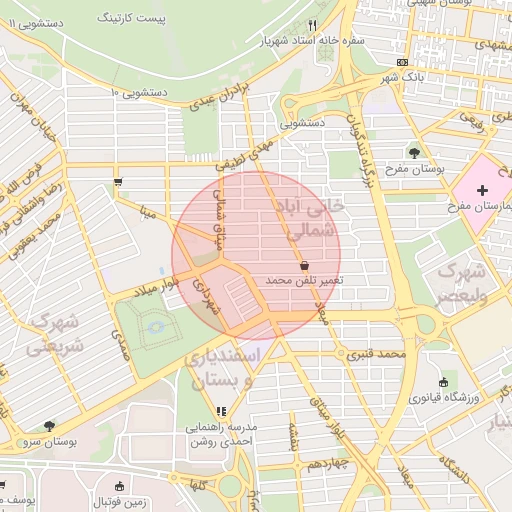Click the شهرک ولیعصر district label
The image size is (512, 512).
[462, 283]
